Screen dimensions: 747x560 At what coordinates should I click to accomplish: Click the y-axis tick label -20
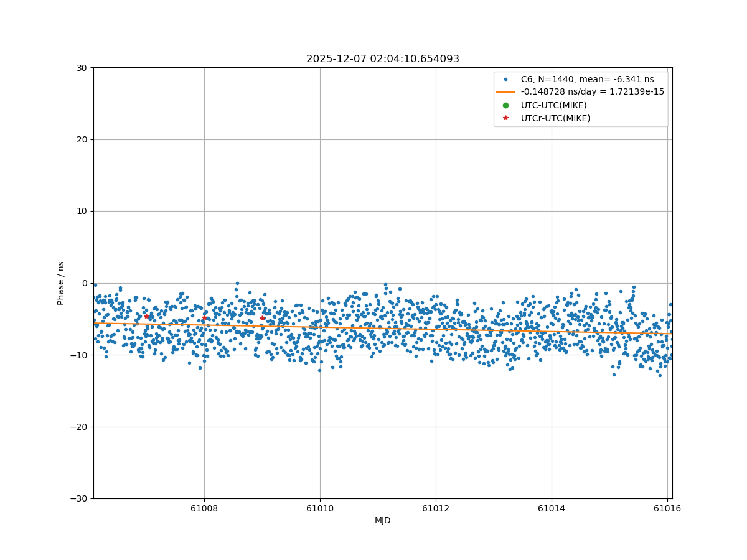click(80, 427)
